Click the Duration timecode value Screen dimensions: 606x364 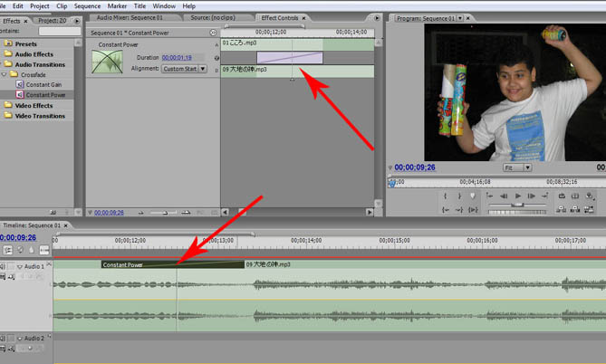(x=177, y=57)
